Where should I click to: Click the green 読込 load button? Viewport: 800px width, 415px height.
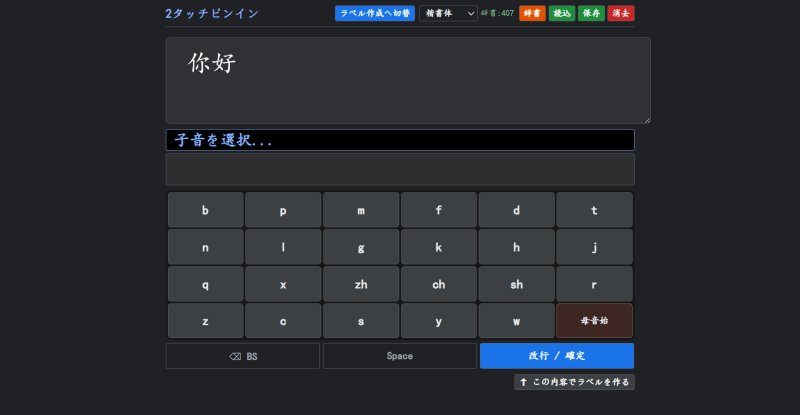click(x=561, y=14)
